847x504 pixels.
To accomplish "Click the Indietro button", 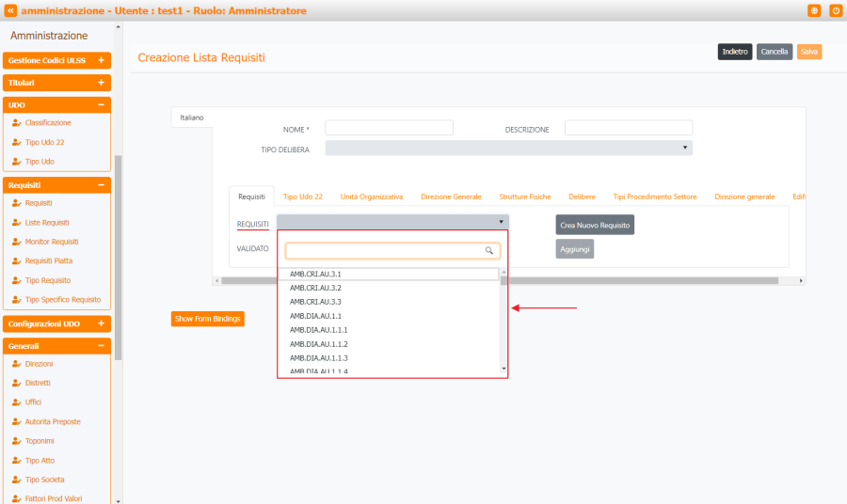I will (x=735, y=52).
